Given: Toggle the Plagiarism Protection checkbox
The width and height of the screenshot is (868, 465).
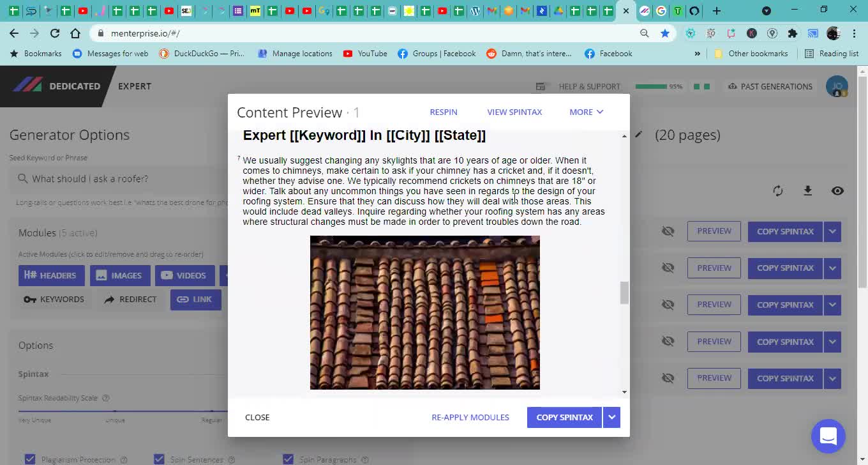Looking at the screenshot, I should tap(30, 459).
